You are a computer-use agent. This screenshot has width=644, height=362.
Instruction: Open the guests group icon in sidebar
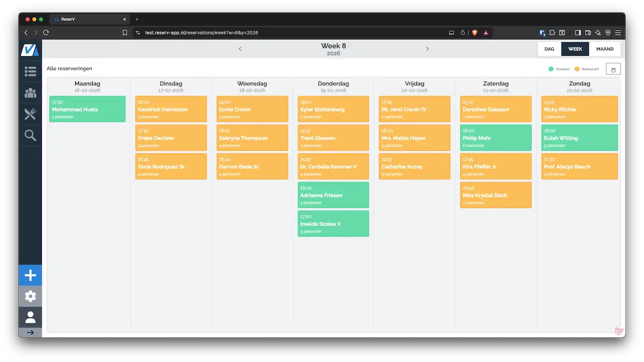click(x=30, y=93)
